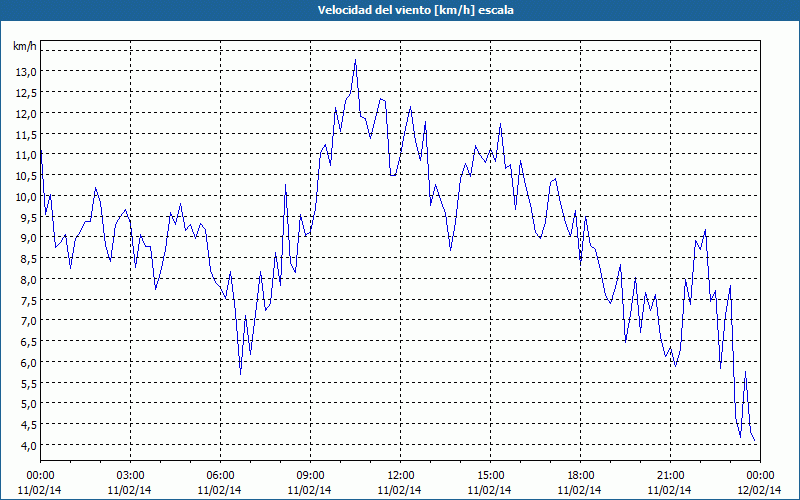Click the 06:00 time axis label

pos(220,476)
